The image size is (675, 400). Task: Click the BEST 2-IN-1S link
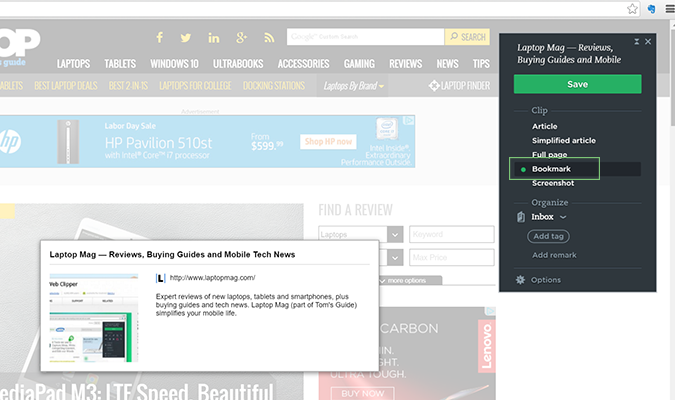128,86
